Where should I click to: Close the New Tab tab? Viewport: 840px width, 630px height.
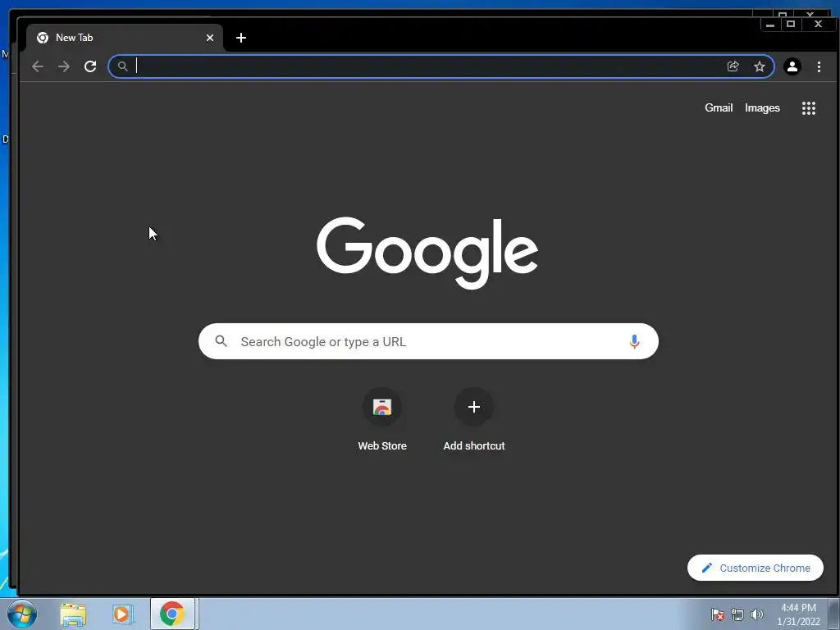[x=210, y=38]
